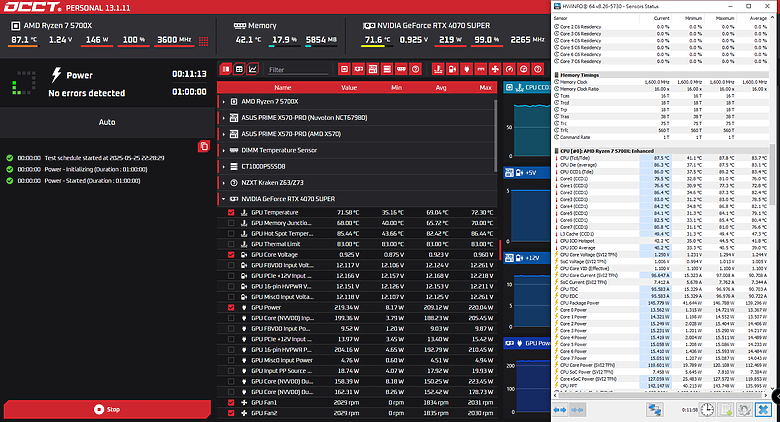Close HWiNFO sensors with blue X button
The width and height of the screenshot is (780, 422).
click(763, 410)
